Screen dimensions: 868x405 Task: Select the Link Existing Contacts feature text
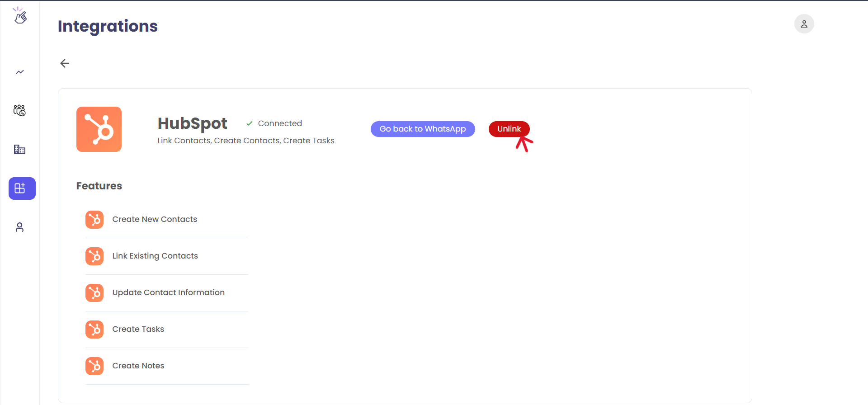[x=155, y=256]
